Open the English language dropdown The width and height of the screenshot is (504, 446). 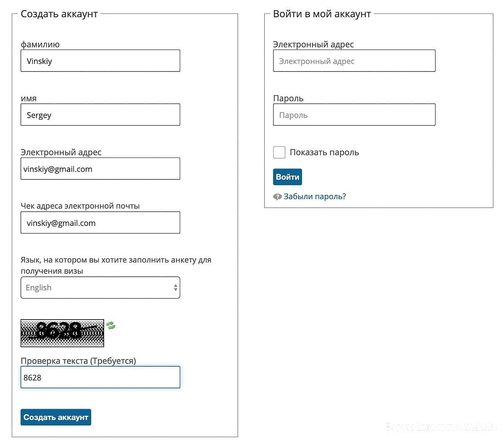(x=100, y=288)
